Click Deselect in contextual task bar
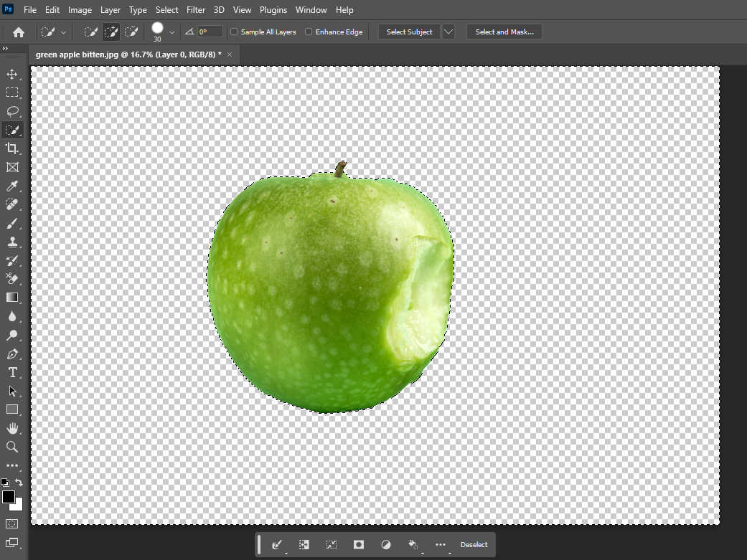The image size is (747, 560). (474, 545)
